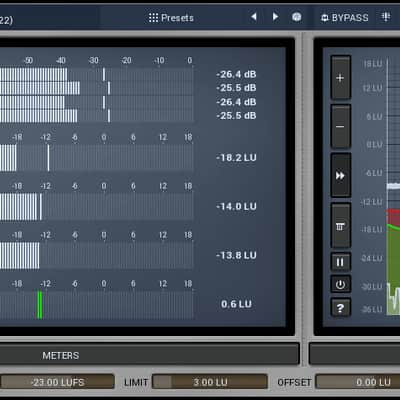
Task: Click the fast-forward double arrow button
Action: click(340, 175)
